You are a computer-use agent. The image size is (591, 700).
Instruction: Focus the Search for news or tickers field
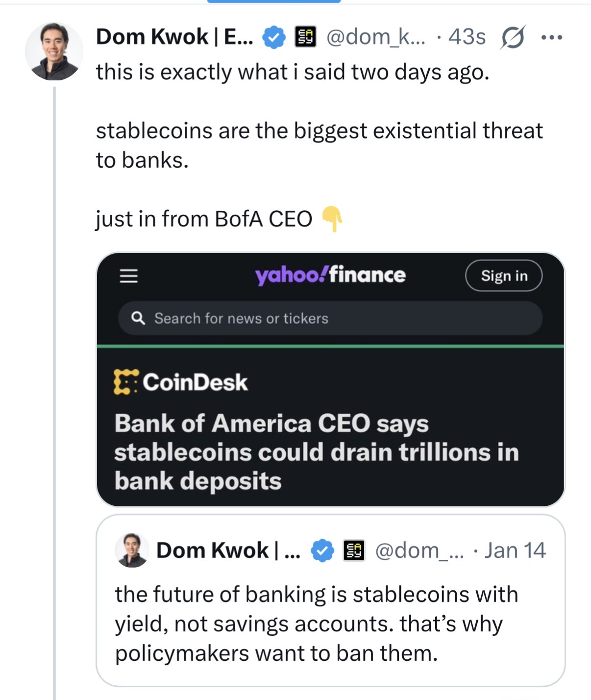(x=330, y=318)
